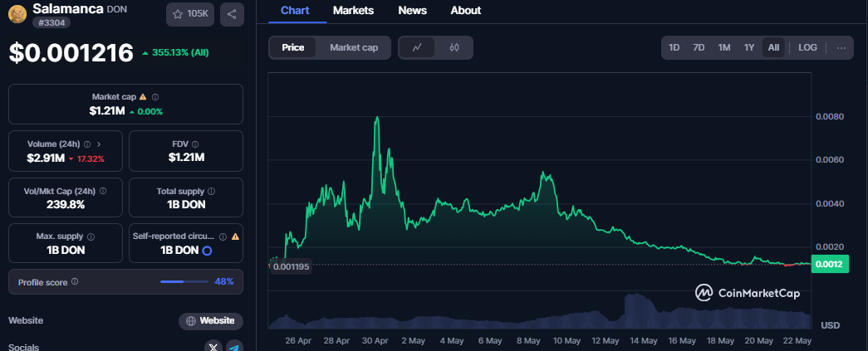The height and width of the screenshot is (351, 868).
Task: Click the 0.0012 current price label
Action: click(x=829, y=264)
